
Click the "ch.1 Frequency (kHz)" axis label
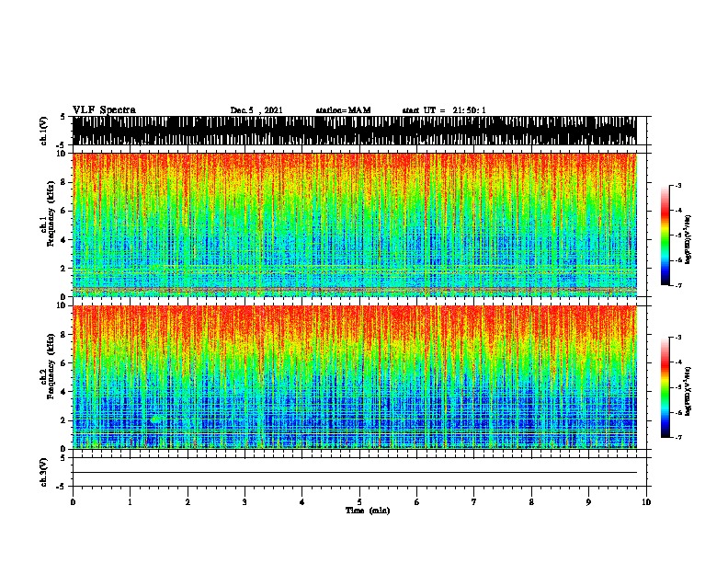(x=47, y=214)
